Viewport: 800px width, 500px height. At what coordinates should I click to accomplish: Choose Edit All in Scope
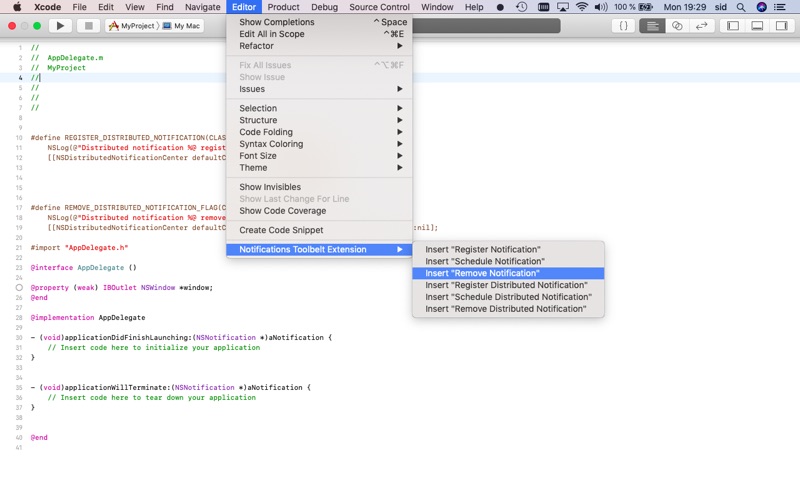pos(319,34)
